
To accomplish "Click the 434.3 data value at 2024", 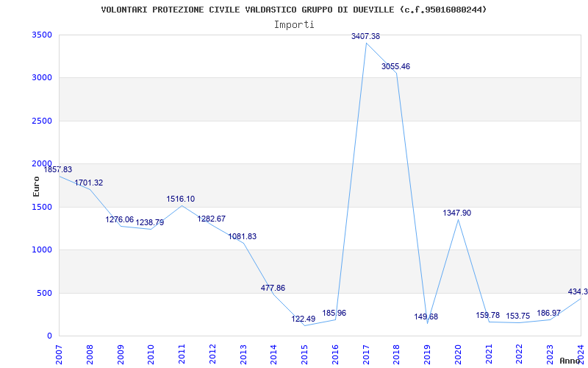I will pyautogui.click(x=578, y=291).
